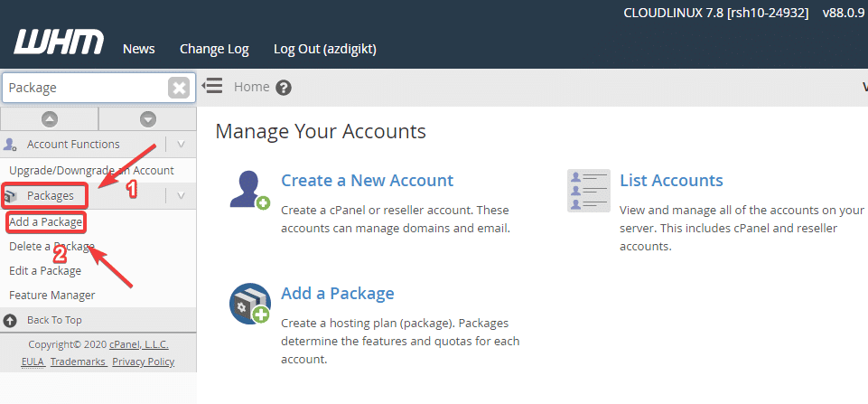Open the Privacy Policy footer link
This screenshot has height=404, width=868.
pyautogui.click(x=144, y=362)
